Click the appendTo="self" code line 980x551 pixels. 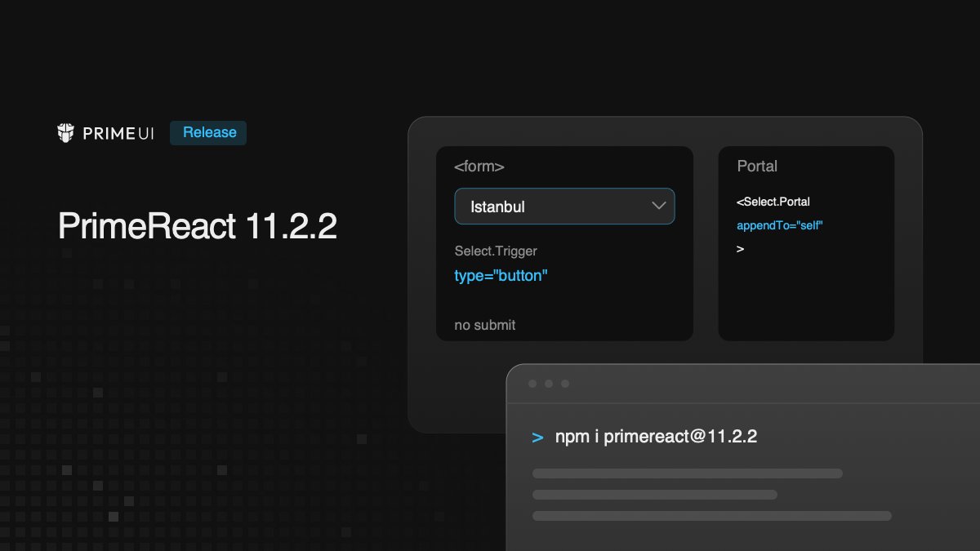click(x=780, y=225)
